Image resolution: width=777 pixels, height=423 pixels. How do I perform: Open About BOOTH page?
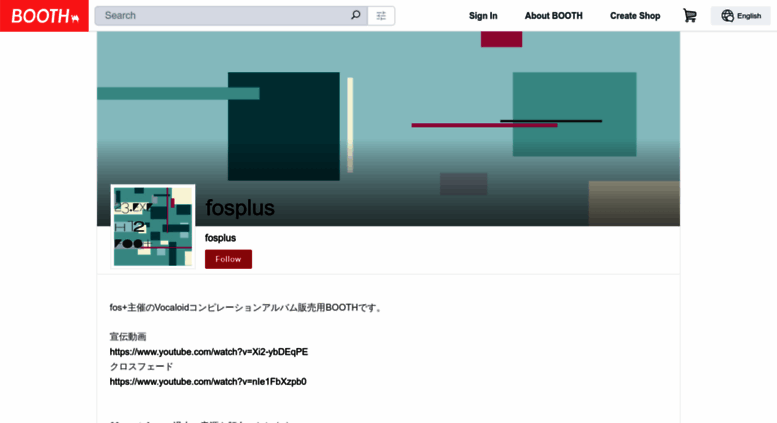[554, 16]
